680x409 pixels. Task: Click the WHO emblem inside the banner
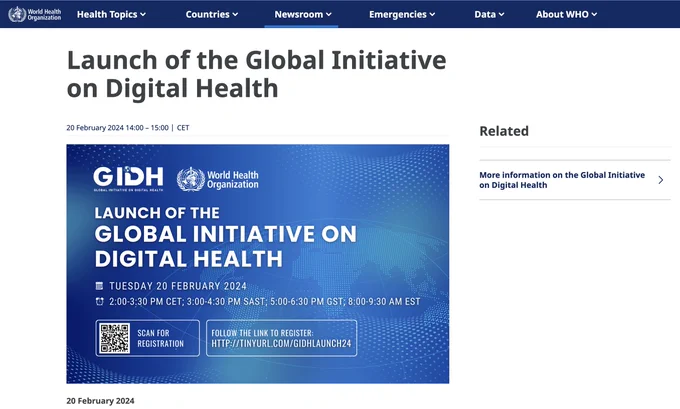(190, 179)
